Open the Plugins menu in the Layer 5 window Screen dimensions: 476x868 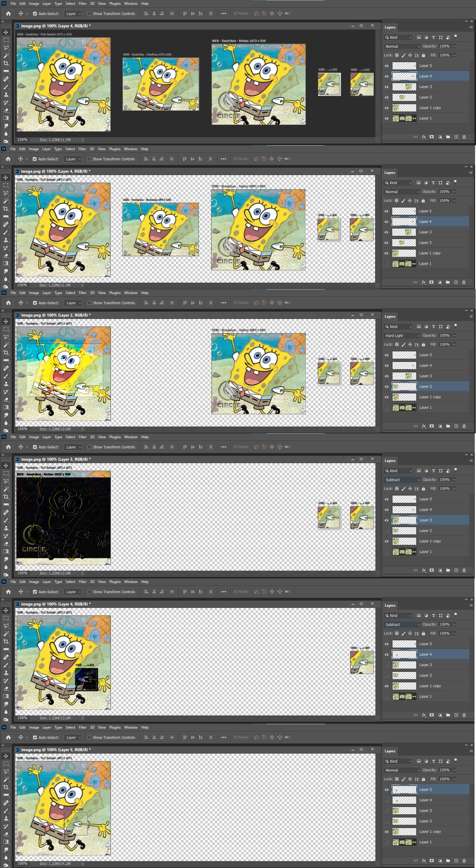[115, 727]
